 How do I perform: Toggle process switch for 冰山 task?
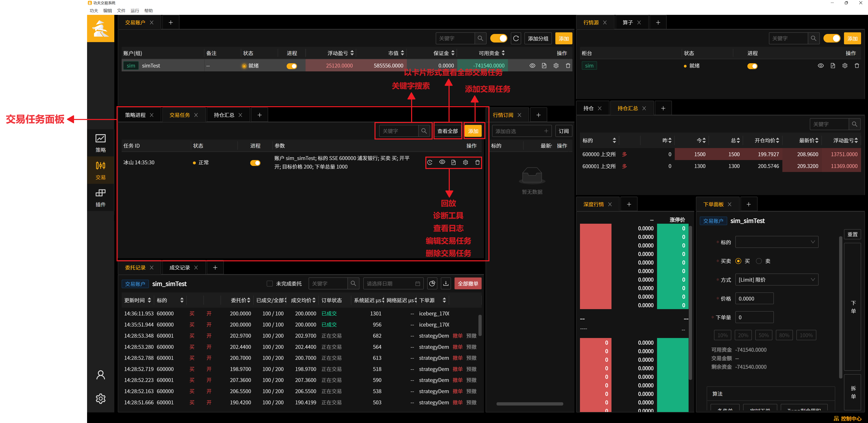pos(255,163)
